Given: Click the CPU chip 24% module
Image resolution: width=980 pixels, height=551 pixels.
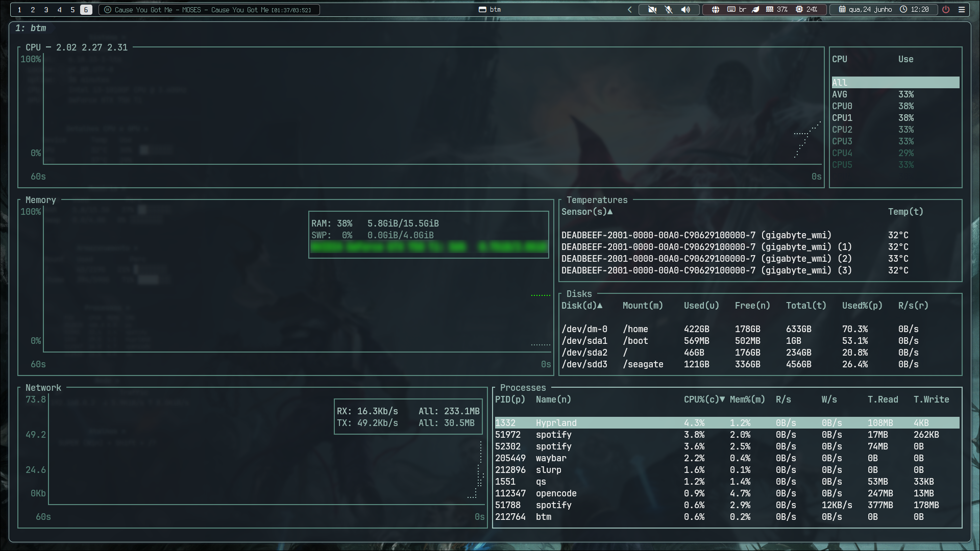Looking at the screenshot, I should click(x=806, y=10).
